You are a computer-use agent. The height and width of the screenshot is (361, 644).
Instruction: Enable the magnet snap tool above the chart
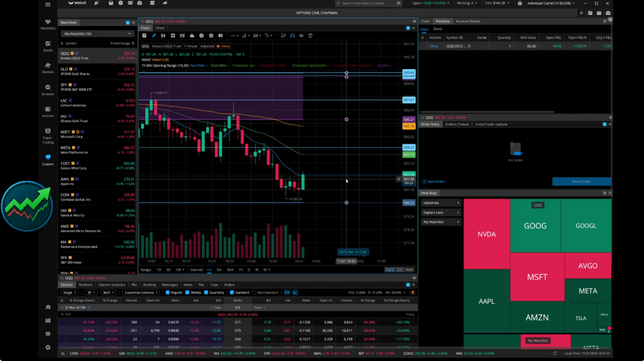pyautogui.click(x=292, y=36)
